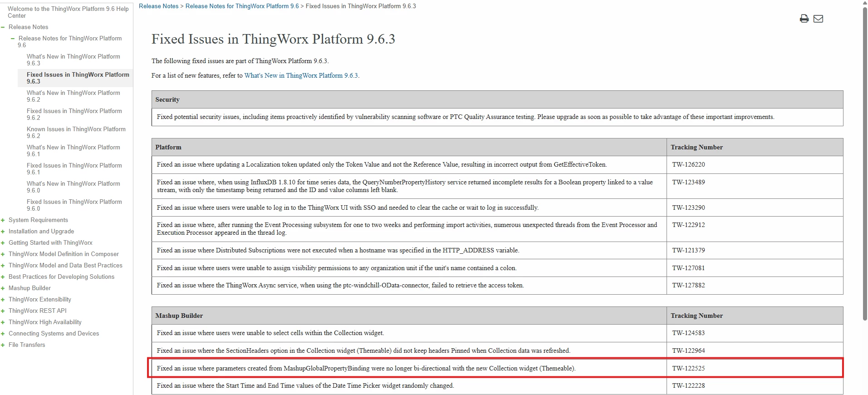Click the Mashup Builder table header
Viewport: 868px width, 395px height.
[x=409, y=316]
